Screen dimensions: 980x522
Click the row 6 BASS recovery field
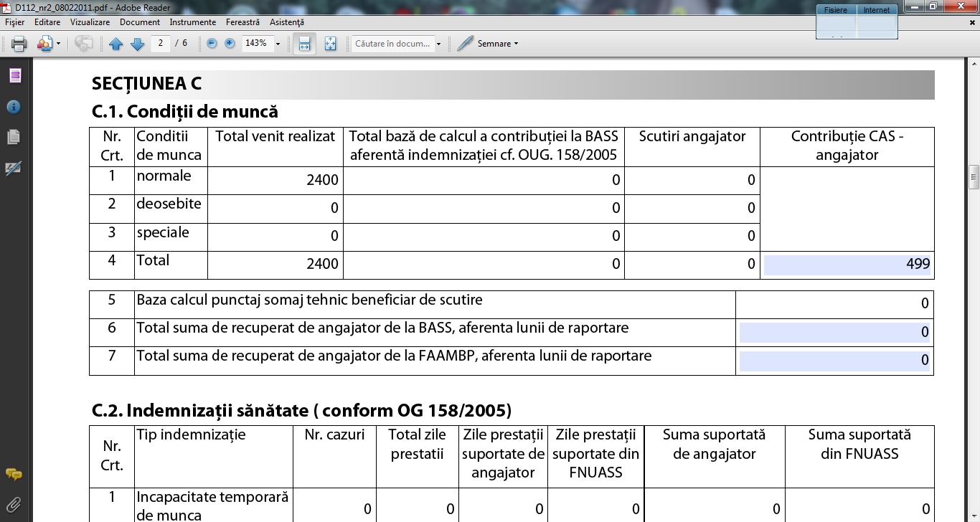click(834, 333)
